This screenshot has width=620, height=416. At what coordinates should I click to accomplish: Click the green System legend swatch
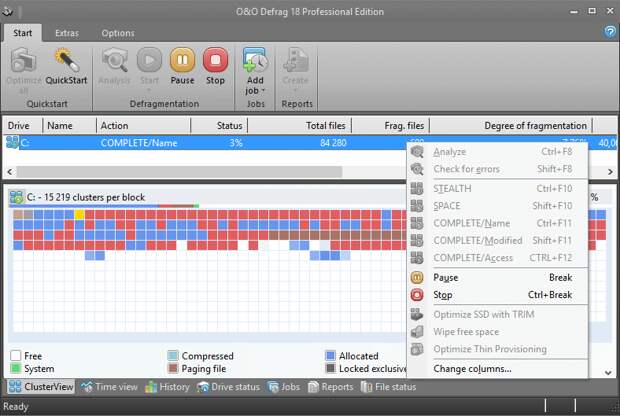pyautogui.click(x=17, y=368)
